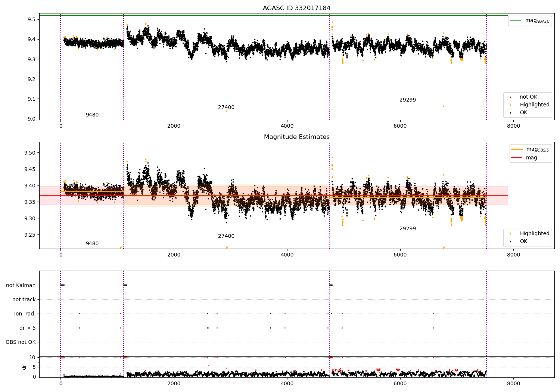The width and height of the screenshot is (560, 392).
Task: Click the 6000 x-axis tick of middle plot
Action: click(x=400, y=255)
